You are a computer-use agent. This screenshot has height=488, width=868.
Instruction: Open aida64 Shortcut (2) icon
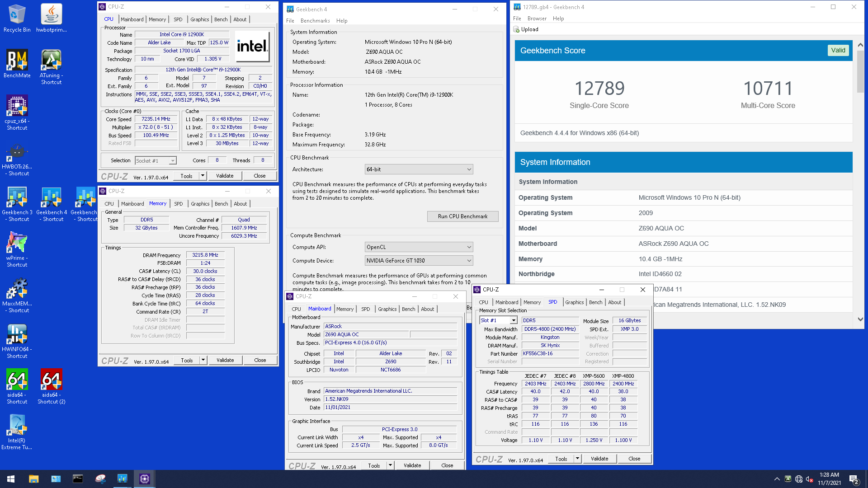[x=51, y=386]
